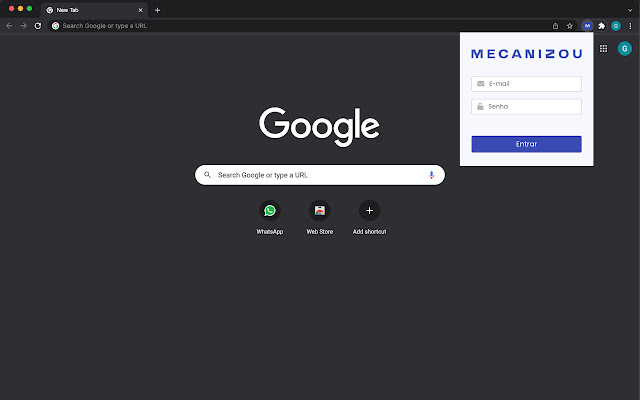Screen dimensions: 640x400
Task: Minimize window with yellow button
Action: pyautogui.click(x=20, y=9)
